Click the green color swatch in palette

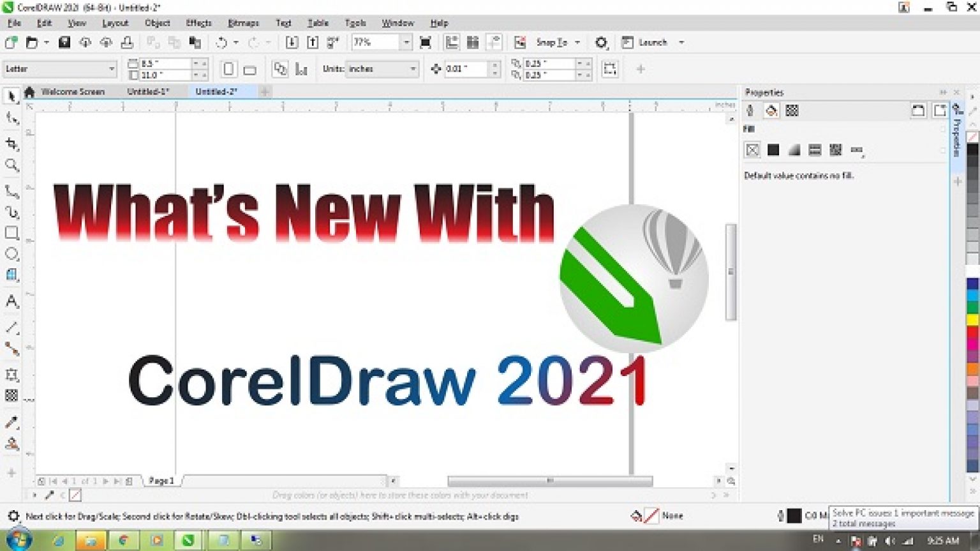(x=972, y=307)
